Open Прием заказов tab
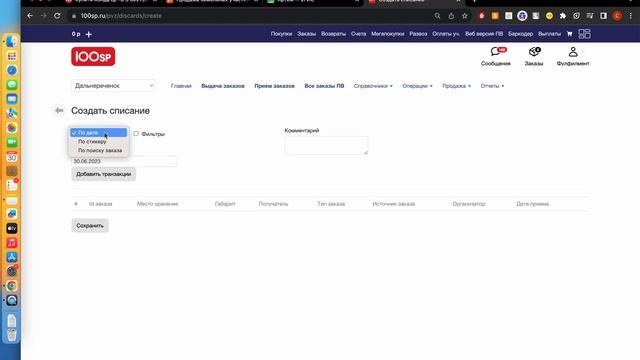This screenshot has width=640, height=360. (x=274, y=86)
